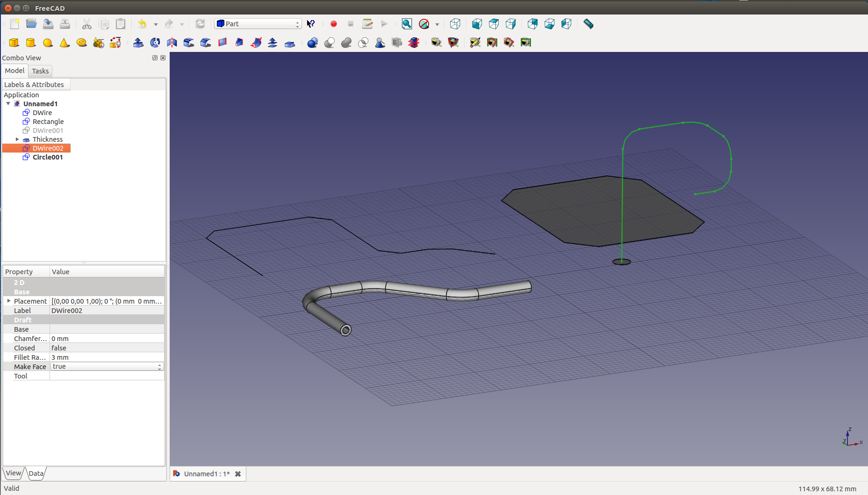Open the draw style dropdown arrow
868x495 pixels.
click(437, 24)
